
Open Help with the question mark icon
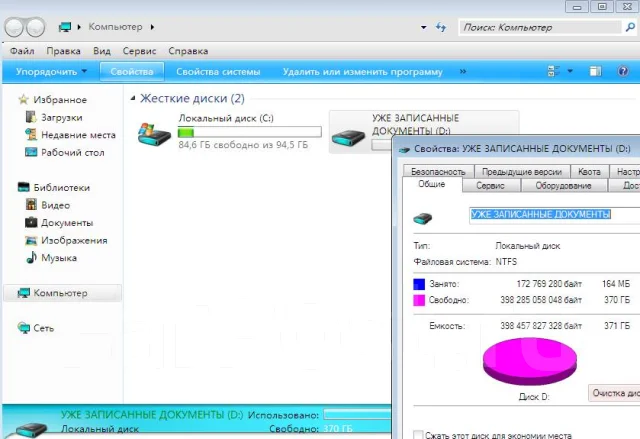(x=623, y=71)
